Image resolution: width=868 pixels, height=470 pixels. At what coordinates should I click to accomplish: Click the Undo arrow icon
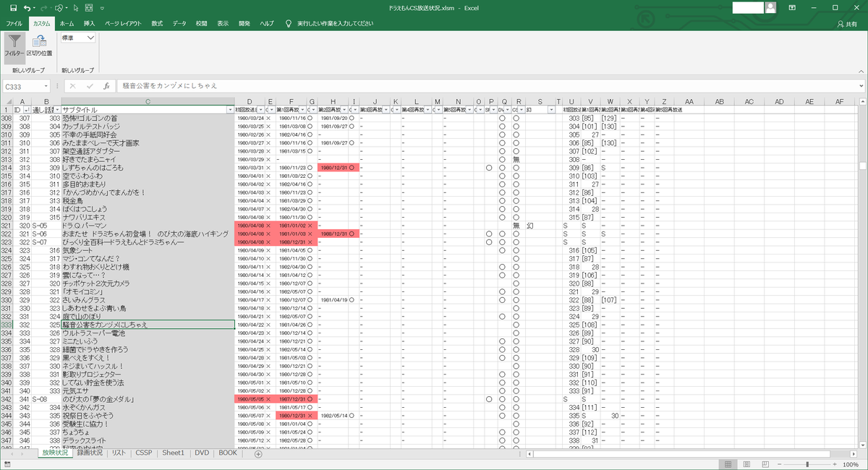(27, 8)
